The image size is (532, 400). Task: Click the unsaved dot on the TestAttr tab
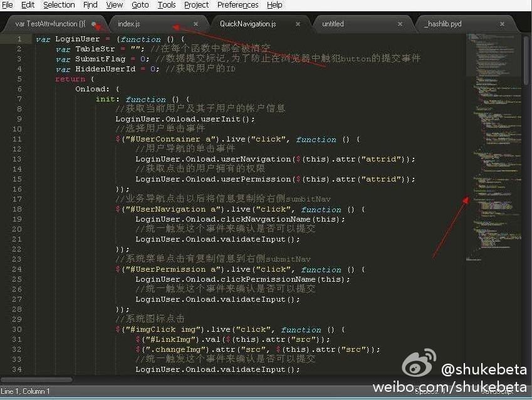(94, 24)
